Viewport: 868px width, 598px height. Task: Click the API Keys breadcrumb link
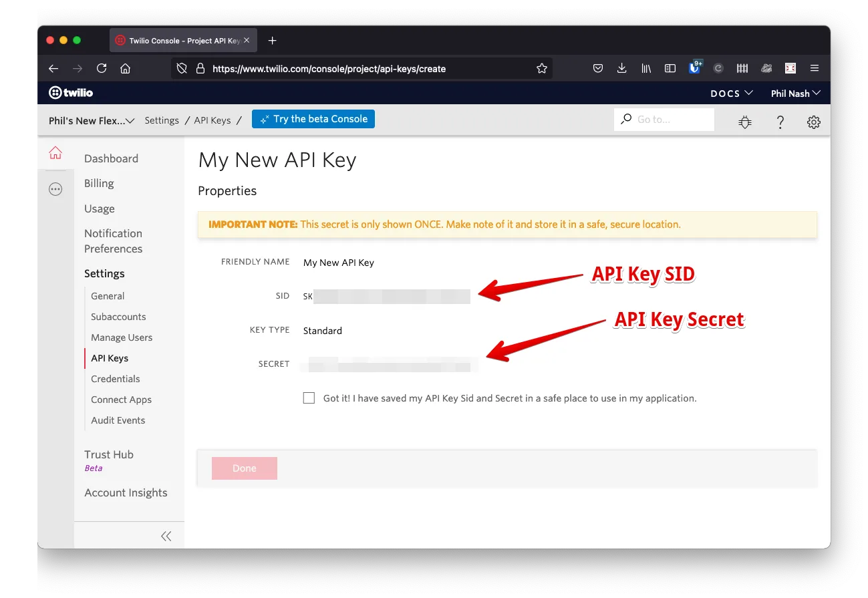pos(212,121)
